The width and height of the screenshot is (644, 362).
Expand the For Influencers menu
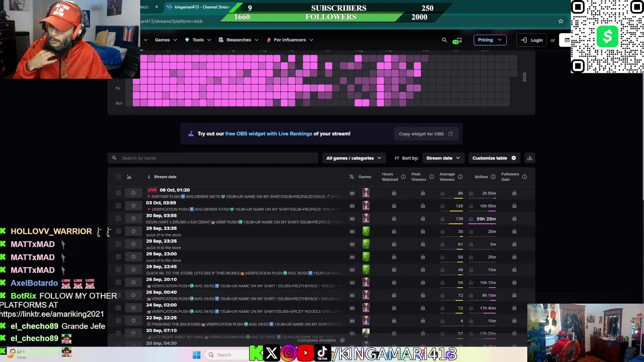(x=290, y=40)
